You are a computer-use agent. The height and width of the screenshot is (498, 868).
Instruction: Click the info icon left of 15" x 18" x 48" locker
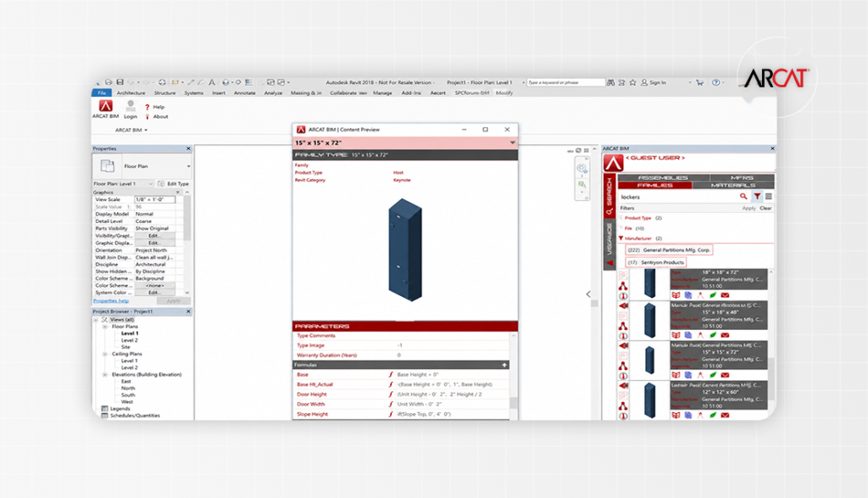[623, 336]
